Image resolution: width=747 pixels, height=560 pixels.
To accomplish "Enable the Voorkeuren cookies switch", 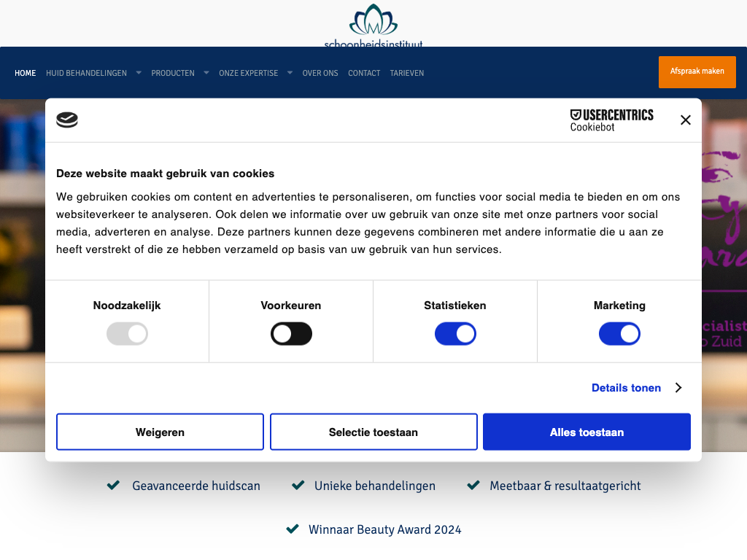I will click(291, 334).
